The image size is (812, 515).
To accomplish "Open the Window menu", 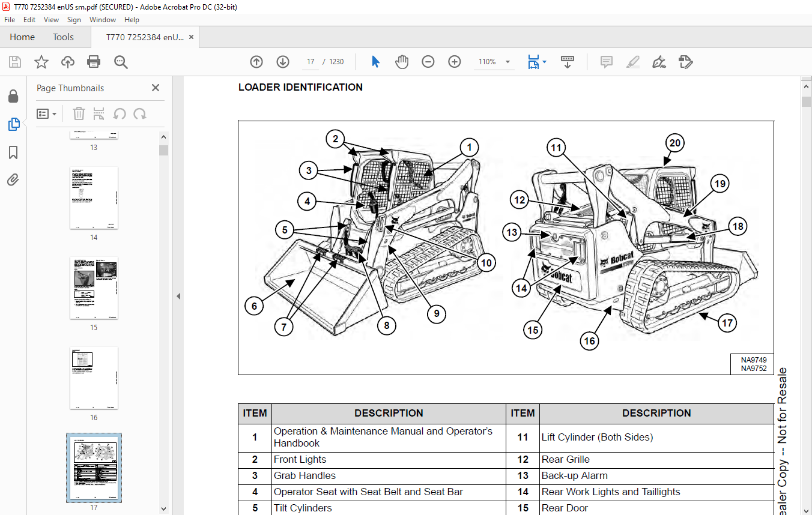I will coord(103,20).
